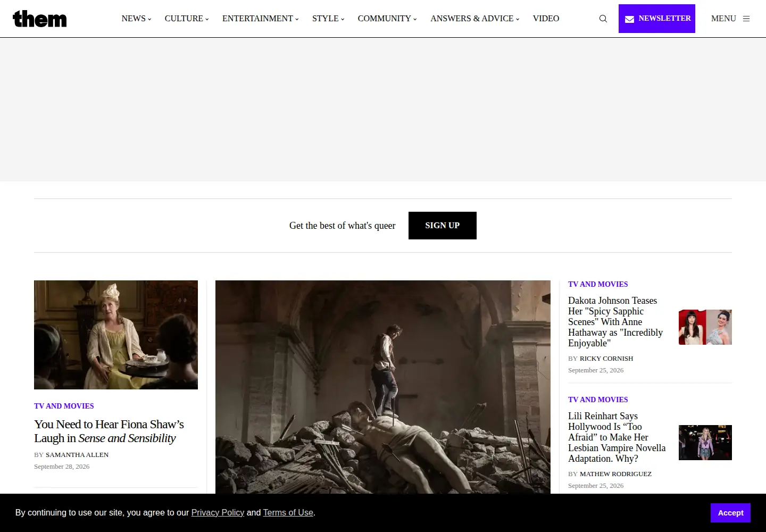The height and width of the screenshot is (532, 766).
Task: Open the Terms of Use link
Action: tap(288, 513)
